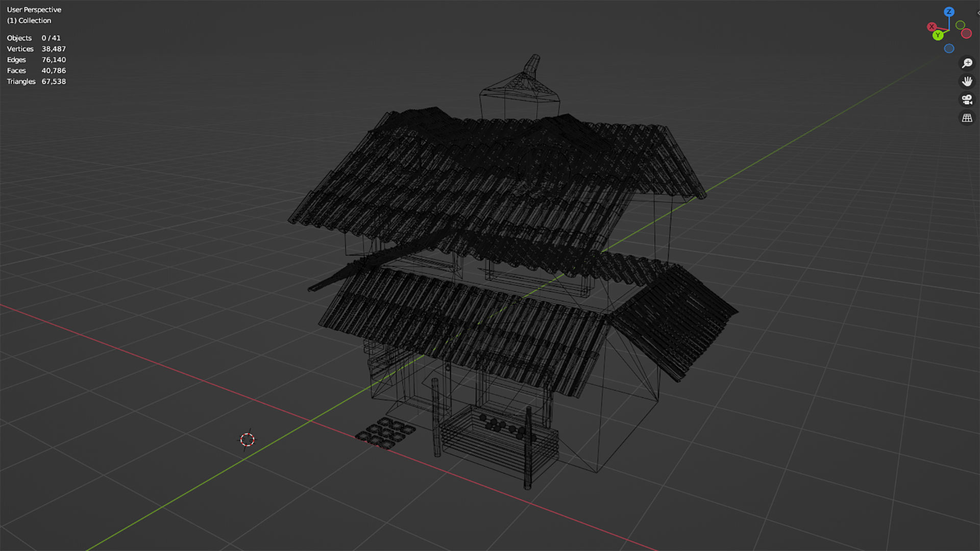Click the hollow blue negative Z gizmo circle

(x=949, y=48)
